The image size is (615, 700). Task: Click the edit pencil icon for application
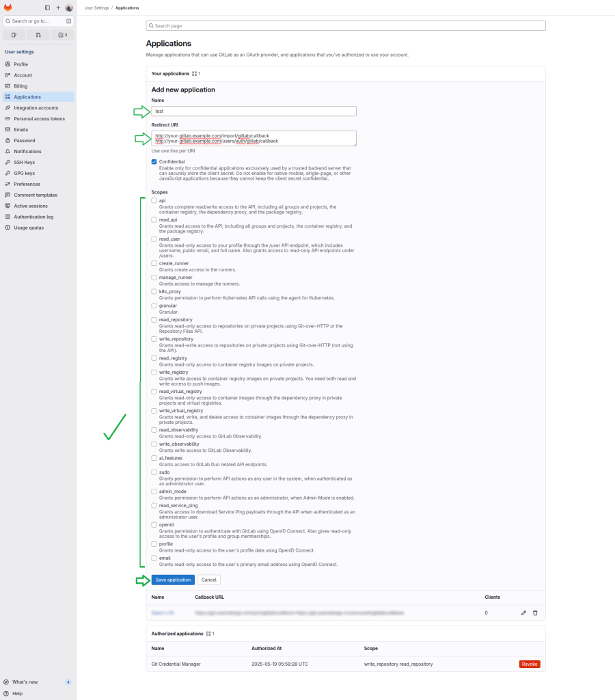tap(523, 612)
